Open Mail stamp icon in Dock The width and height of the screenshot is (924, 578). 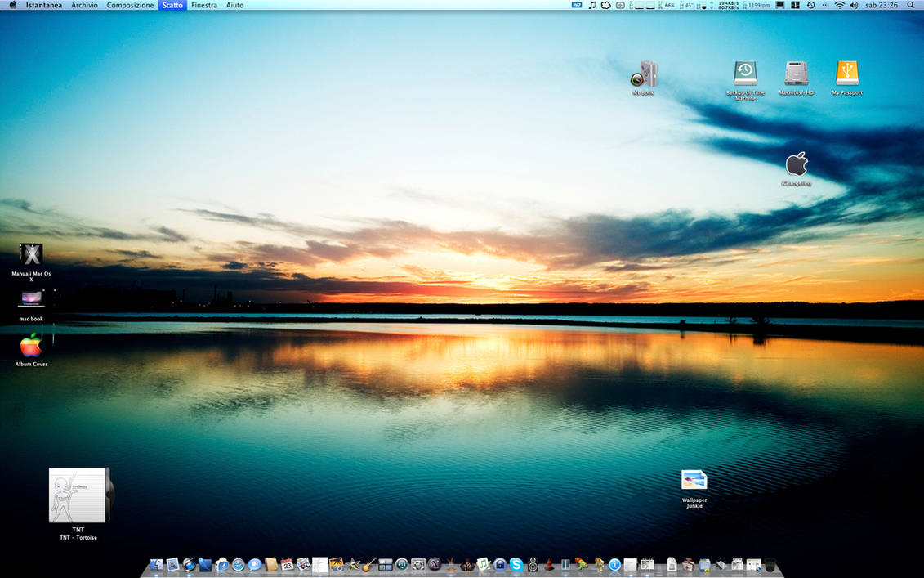pos(172,564)
